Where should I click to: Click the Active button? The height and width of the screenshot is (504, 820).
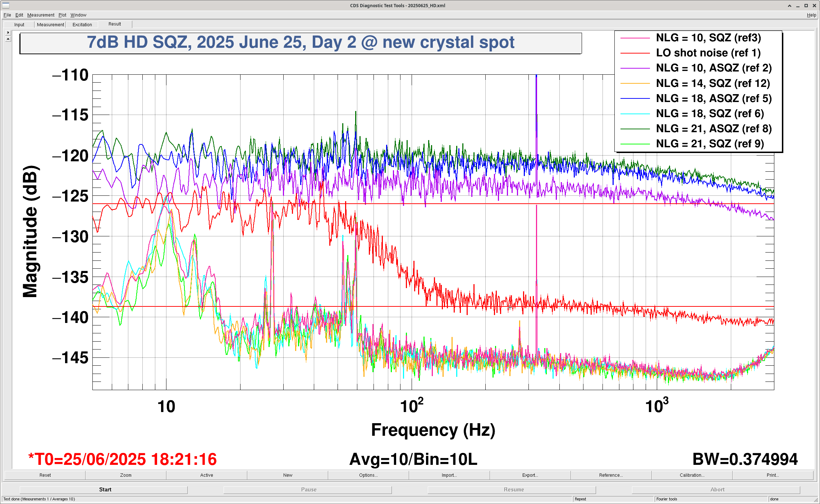(x=207, y=475)
